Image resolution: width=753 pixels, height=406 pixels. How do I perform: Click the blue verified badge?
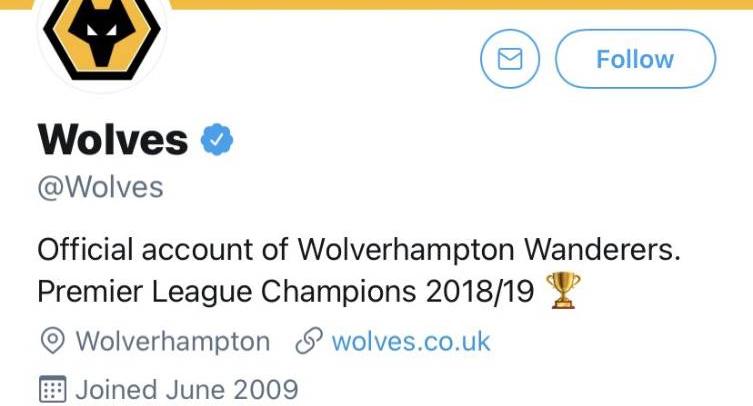point(217,140)
